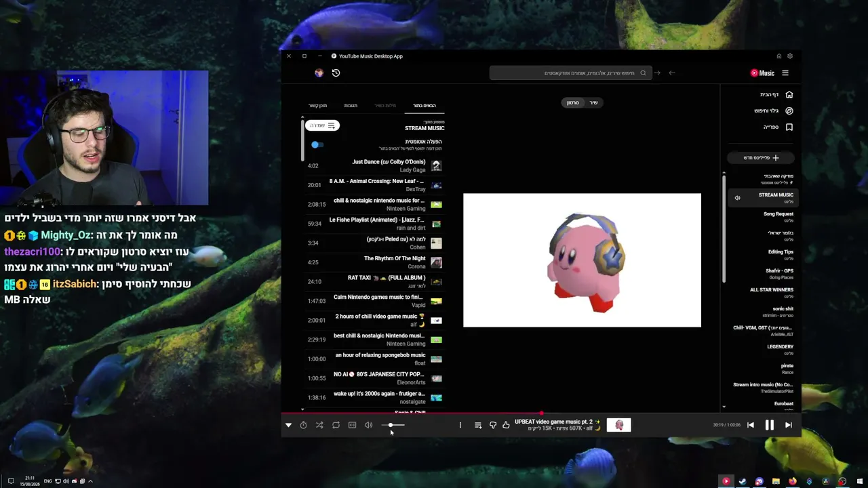This screenshot has width=868, height=488.
Task: Navigate back with the header arrow
Action: pos(672,73)
